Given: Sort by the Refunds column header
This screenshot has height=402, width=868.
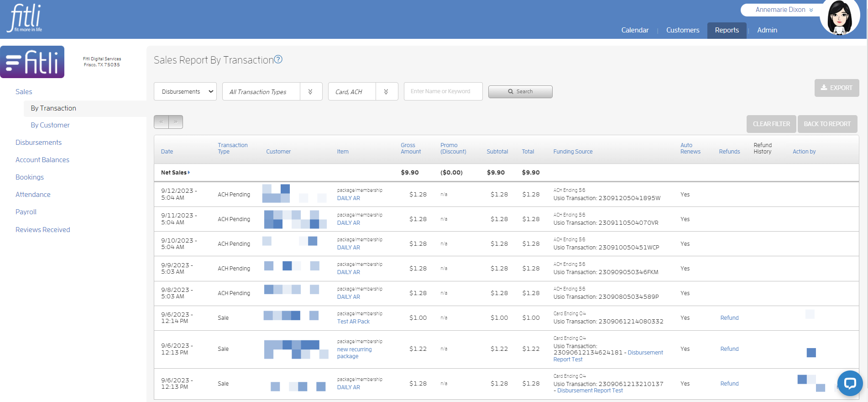Looking at the screenshot, I should 729,152.
